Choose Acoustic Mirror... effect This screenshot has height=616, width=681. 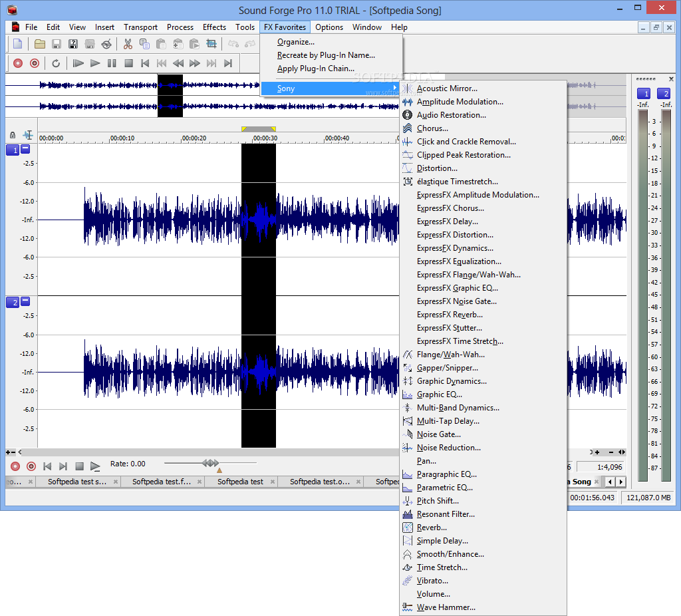[x=483, y=88]
